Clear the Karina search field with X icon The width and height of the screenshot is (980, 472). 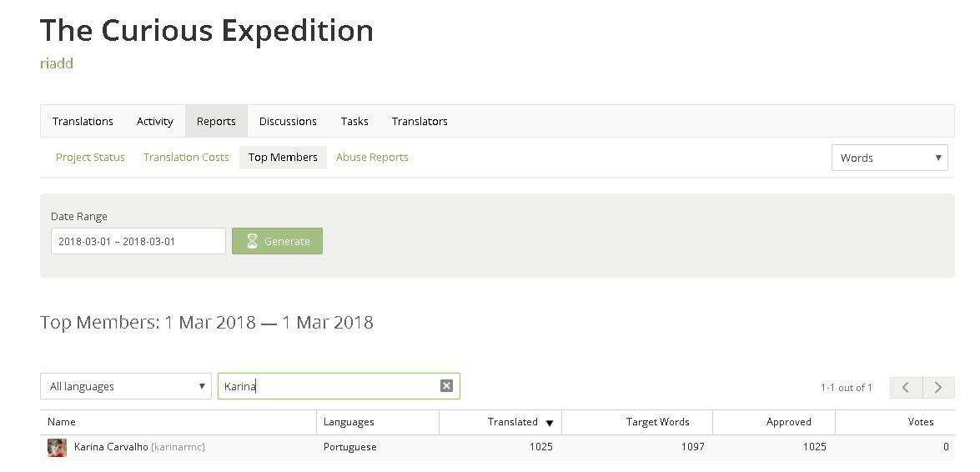click(x=446, y=386)
